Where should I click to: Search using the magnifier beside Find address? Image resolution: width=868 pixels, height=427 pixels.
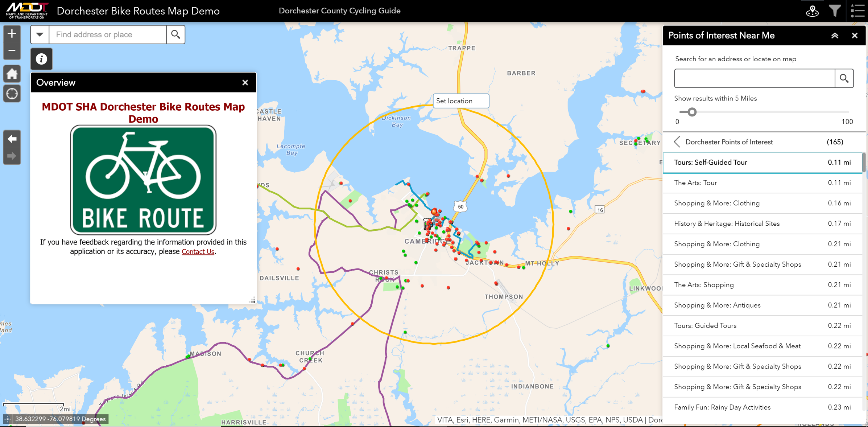pyautogui.click(x=176, y=34)
